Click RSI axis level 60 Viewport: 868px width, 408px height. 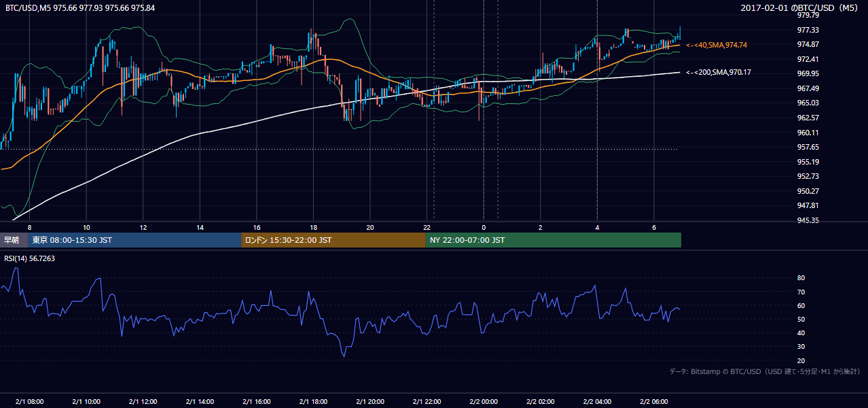(x=801, y=305)
